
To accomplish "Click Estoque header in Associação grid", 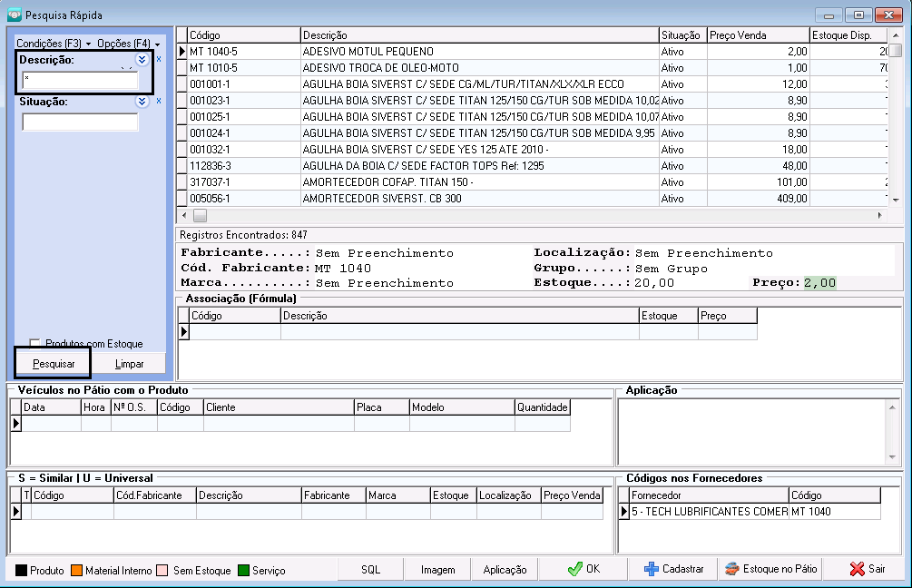I will click(x=668, y=315).
